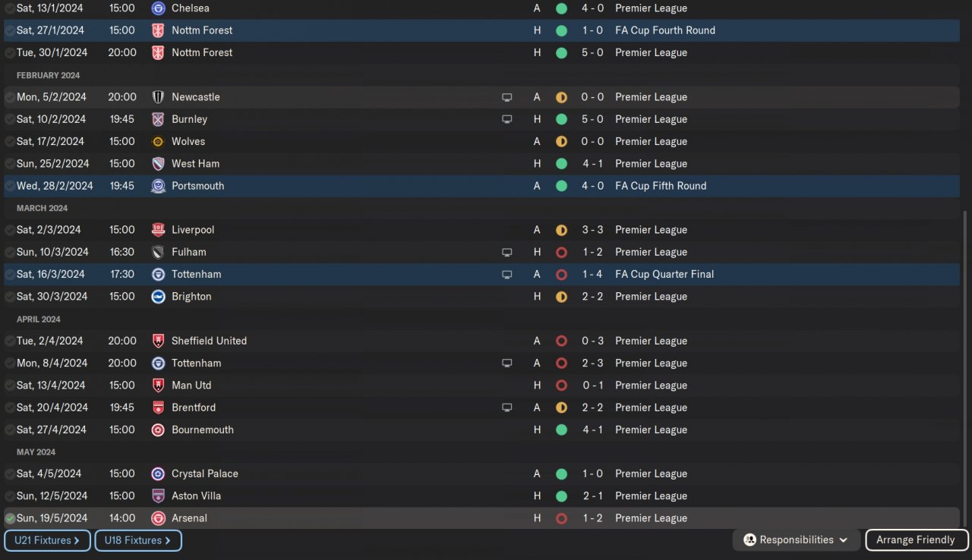The width and height of the screenshot is (972, 560).
Task: Open the Tottenham FA Cup Quarter Final result
Action: point(592,275)
